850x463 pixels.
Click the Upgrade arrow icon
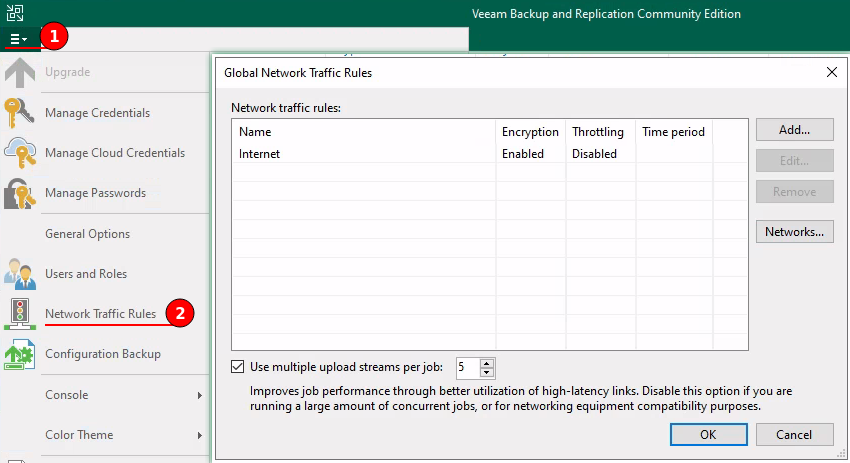pyautogui.click(x=20, y=72)
